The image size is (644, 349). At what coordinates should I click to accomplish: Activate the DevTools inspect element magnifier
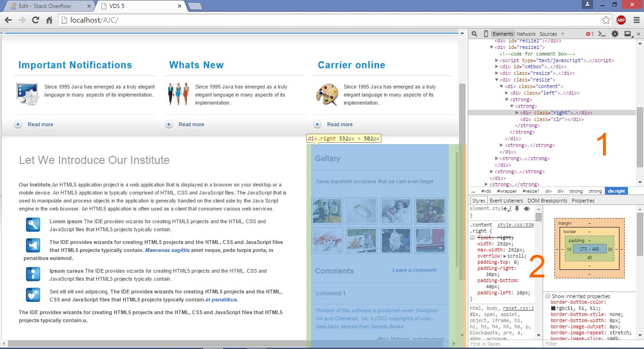(x=474, y=34)
